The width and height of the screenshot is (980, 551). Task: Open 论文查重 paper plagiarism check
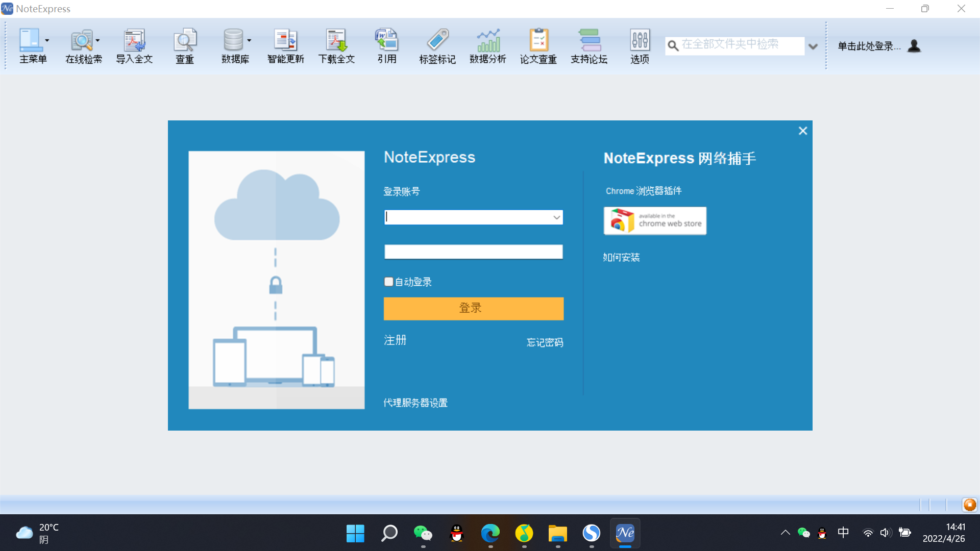[538, 46]
